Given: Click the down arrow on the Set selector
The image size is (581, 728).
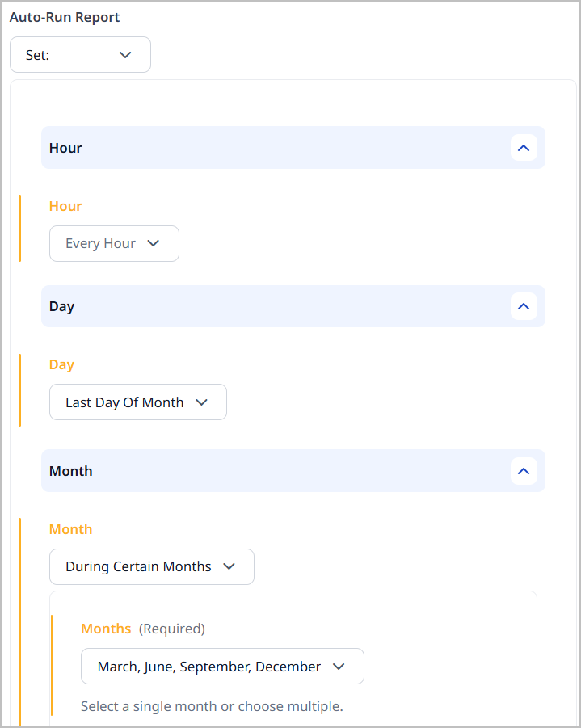Looking at the screenshot, I should 125,54.
